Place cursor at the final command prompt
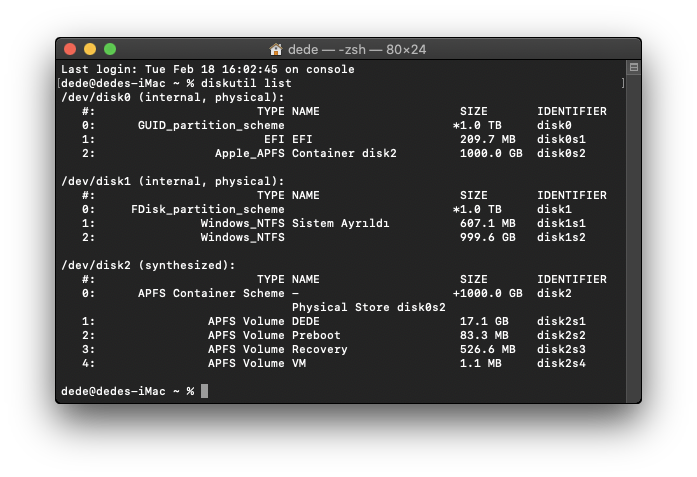Image resolution: width=697 pixels, height=477 pixels. pyautogui.click(x=204, y=391)
